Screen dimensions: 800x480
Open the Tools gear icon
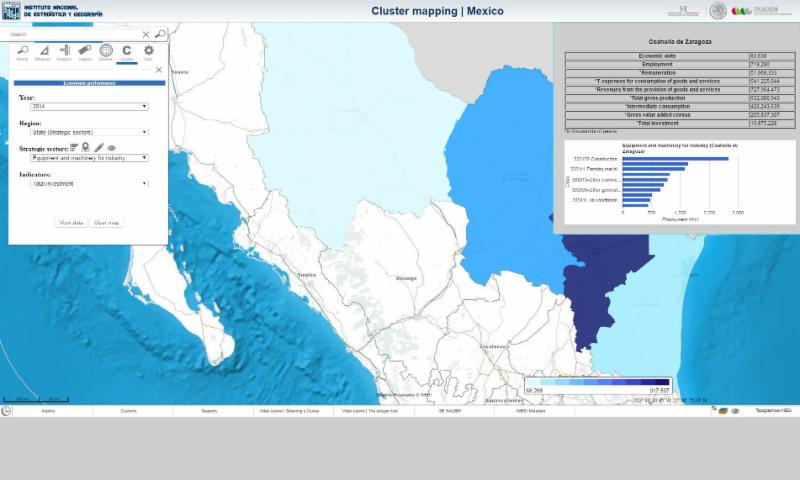148,52
